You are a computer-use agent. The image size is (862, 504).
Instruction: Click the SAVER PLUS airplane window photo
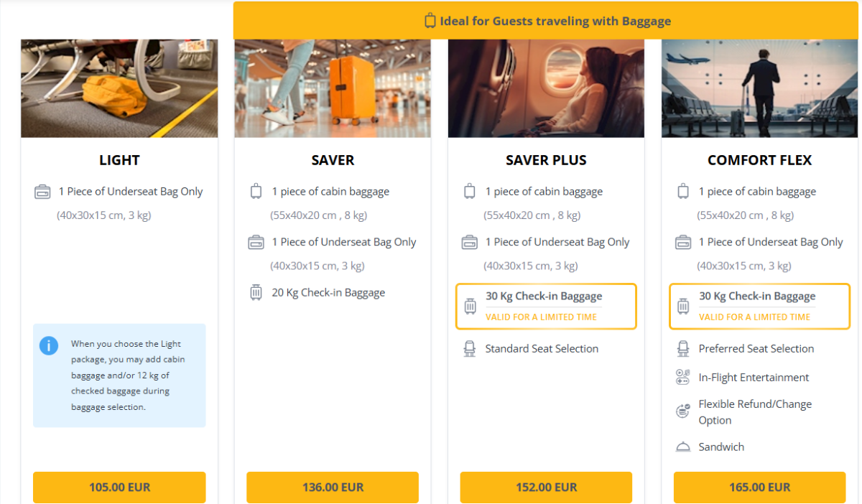pos(546,88)
